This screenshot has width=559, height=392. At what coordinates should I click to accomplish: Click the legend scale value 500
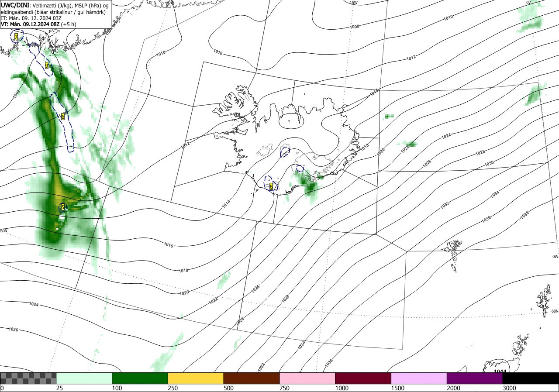(229, 388)
